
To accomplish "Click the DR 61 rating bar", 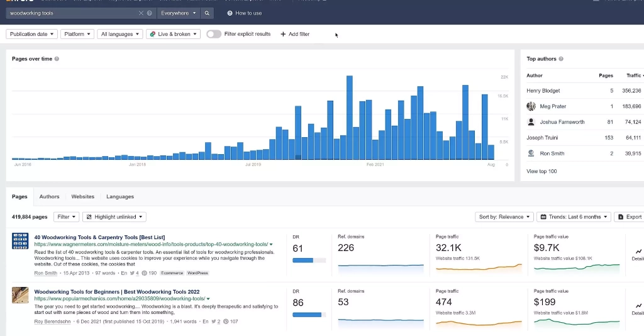I will (x=309, y=260).
